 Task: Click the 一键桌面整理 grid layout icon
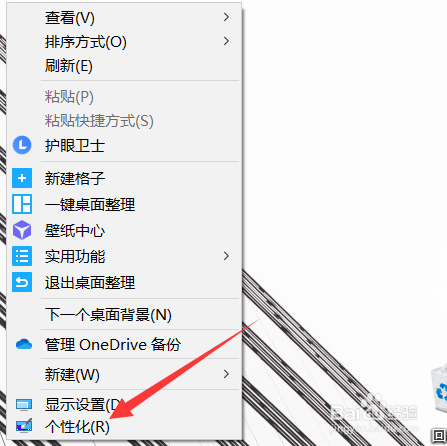point(22,204)
